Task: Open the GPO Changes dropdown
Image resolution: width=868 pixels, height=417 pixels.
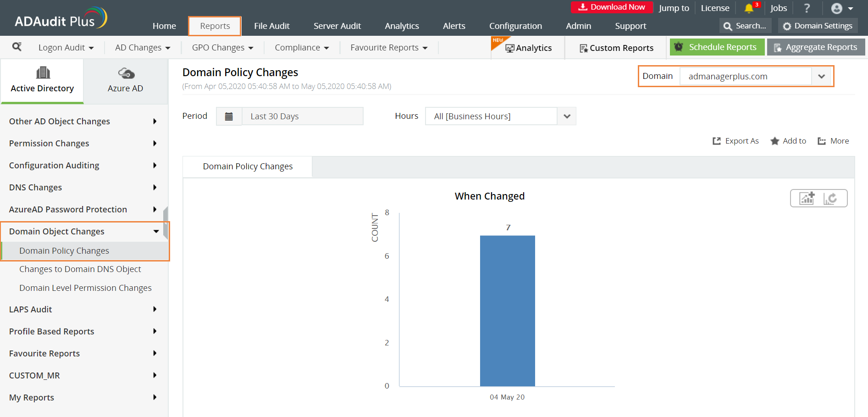Action: tap(222, 48)
